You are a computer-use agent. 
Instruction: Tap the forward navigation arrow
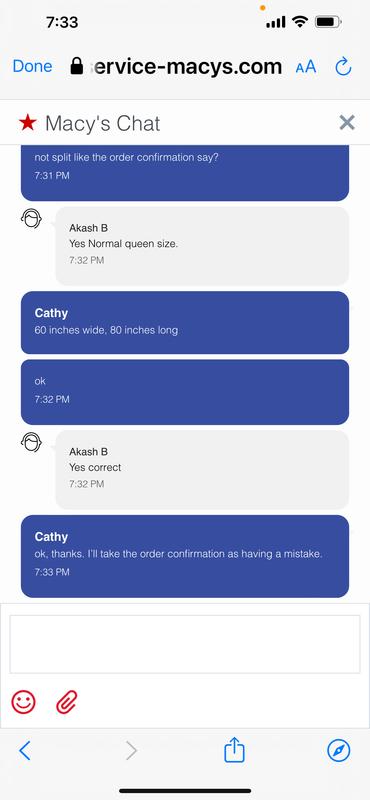pos(132,751)
